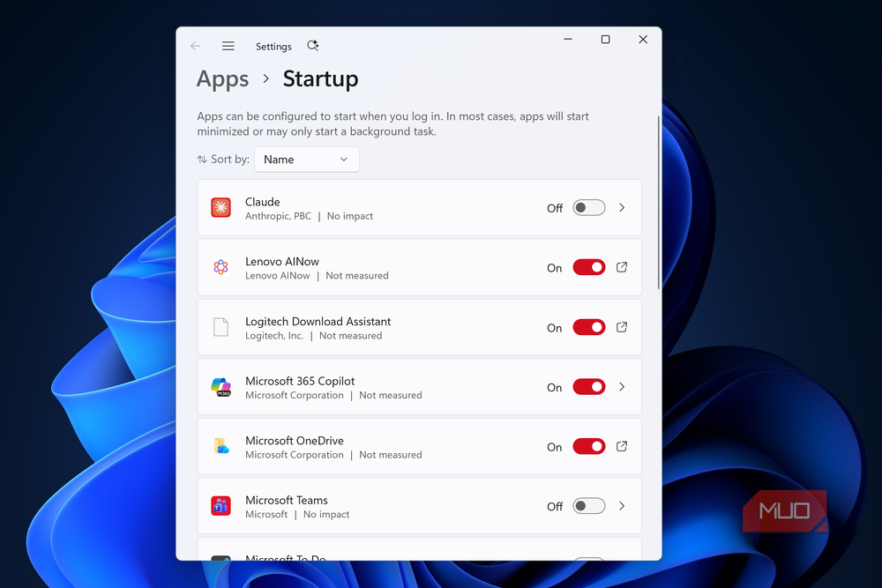
Task: Disable Microsoft OneDrive startup toggle
Action: (x=589, y=446)
